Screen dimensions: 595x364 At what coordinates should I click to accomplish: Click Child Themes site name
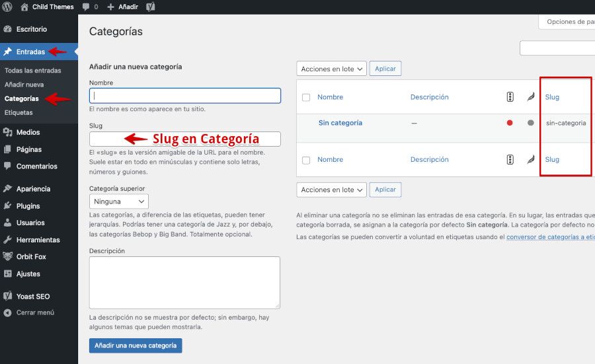point(53,7)
